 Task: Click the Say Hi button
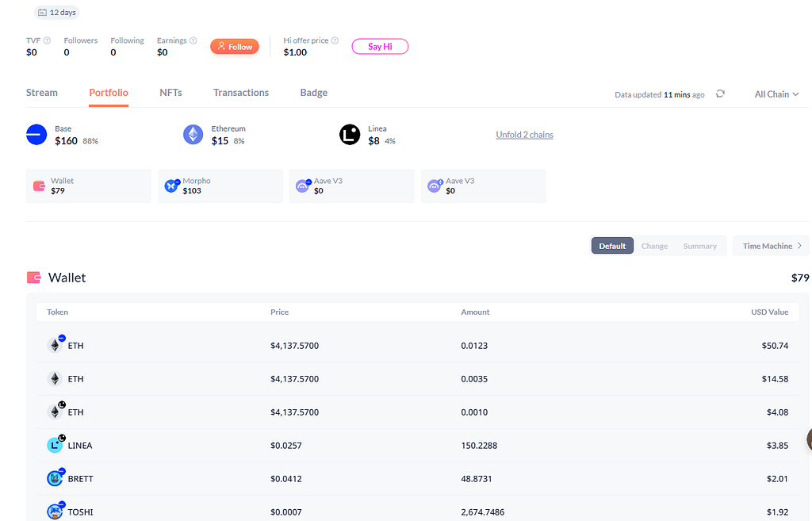(x=380, y=47)
